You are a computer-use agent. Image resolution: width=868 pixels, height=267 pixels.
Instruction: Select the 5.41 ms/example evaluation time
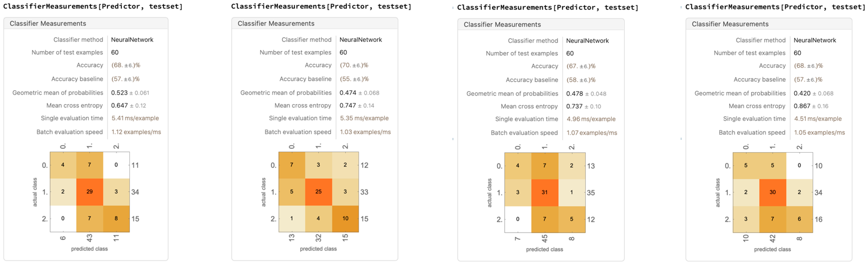tap(135, 118)
